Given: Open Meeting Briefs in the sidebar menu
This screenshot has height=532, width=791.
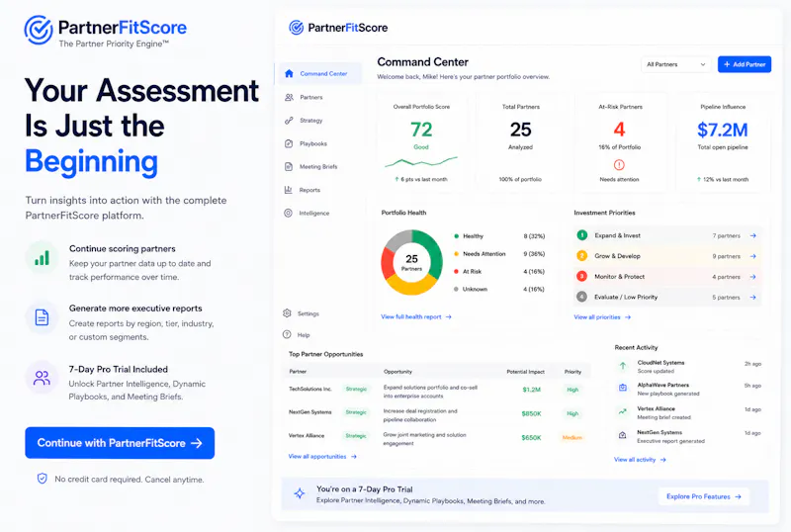Looking at the screenshot, I should (319, 166).
